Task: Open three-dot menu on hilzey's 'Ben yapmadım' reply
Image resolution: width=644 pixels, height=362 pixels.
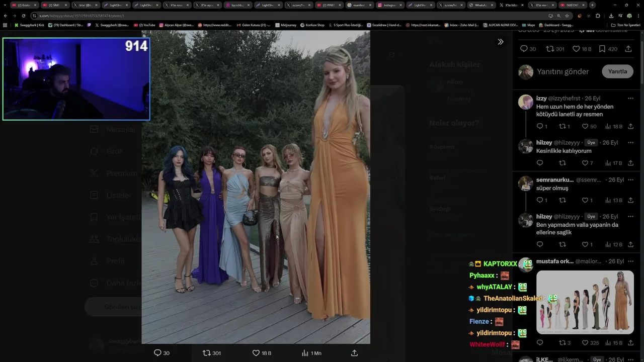Action: point(630,217)
